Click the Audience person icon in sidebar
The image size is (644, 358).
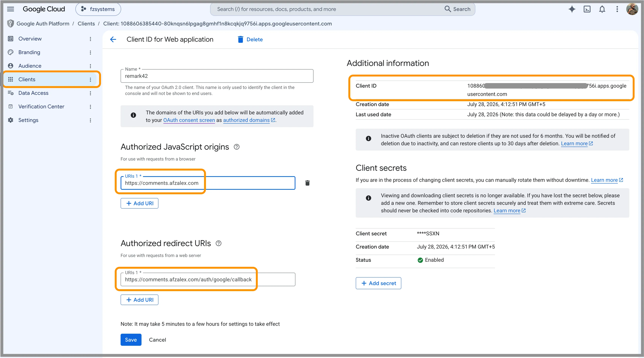click(x=11, y=66)
